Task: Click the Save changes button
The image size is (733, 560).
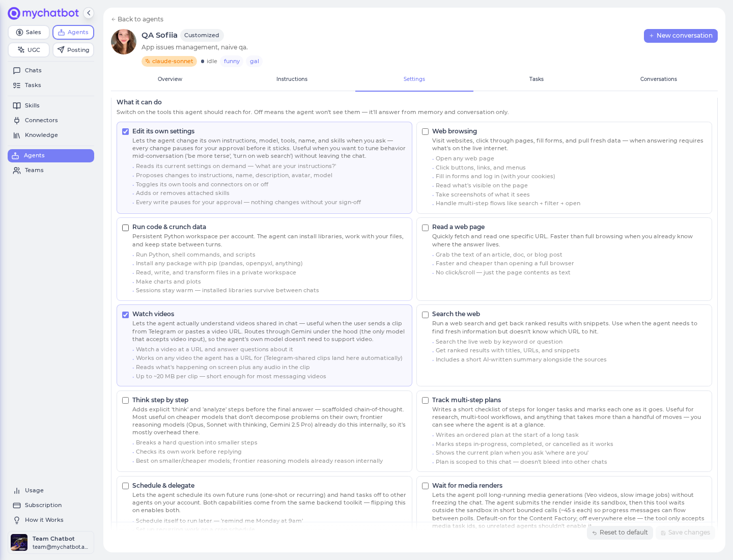Action: [685, 533]
